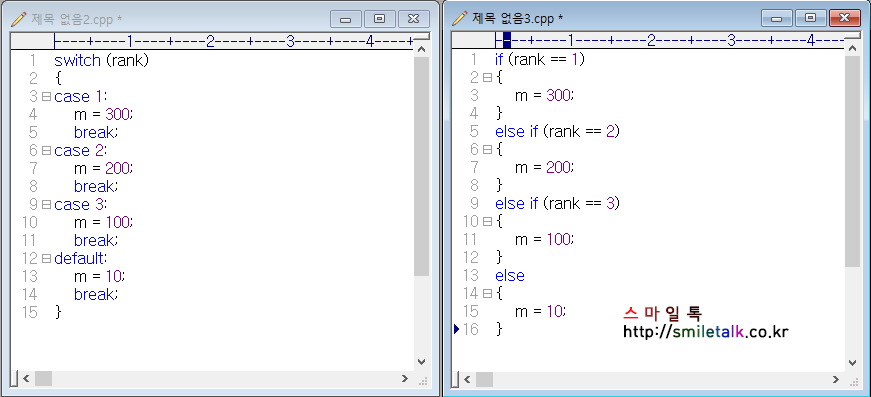Click 'if (rank == 1)' in right window
This screenshot has height=397, width=871.
click(x=540, y=59)
